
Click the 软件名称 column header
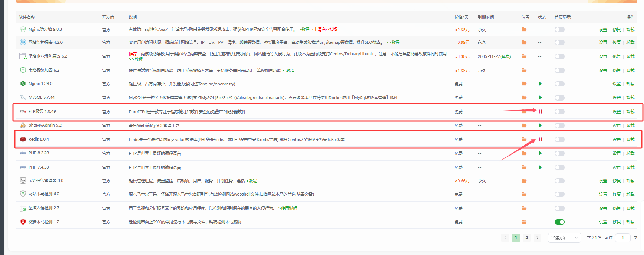click(27, 17)
